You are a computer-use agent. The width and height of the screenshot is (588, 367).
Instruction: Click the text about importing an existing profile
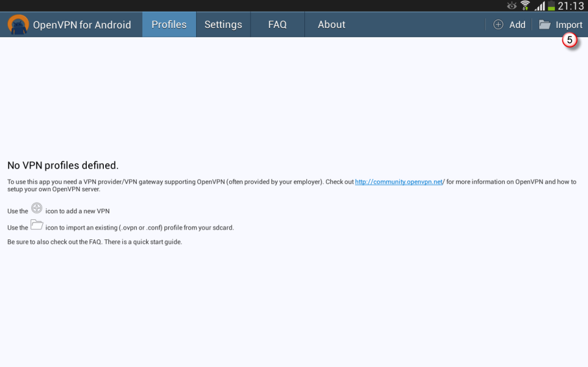139,228
